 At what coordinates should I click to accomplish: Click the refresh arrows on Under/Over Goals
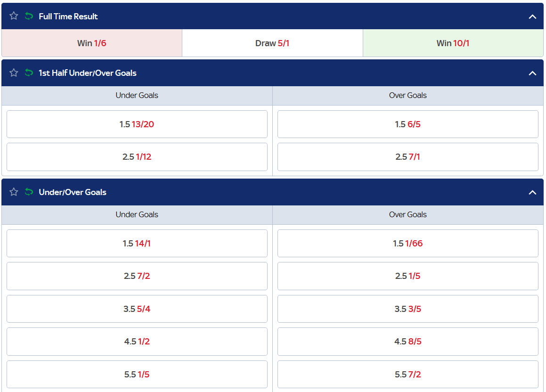coord(28,192)
